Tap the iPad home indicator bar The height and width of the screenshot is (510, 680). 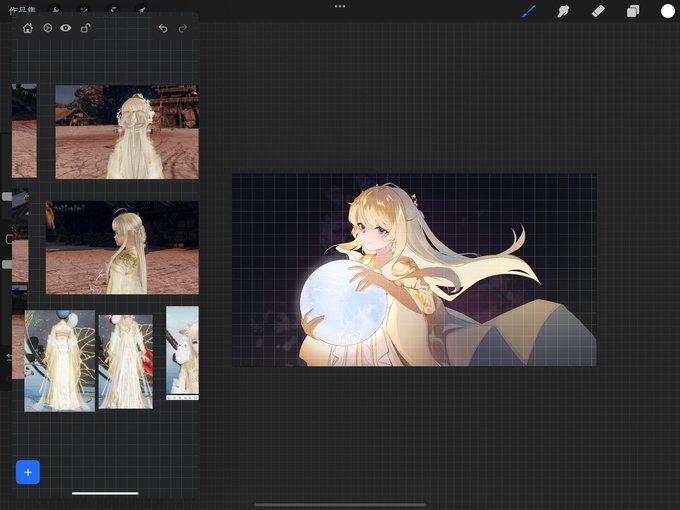tap(340, 505)
